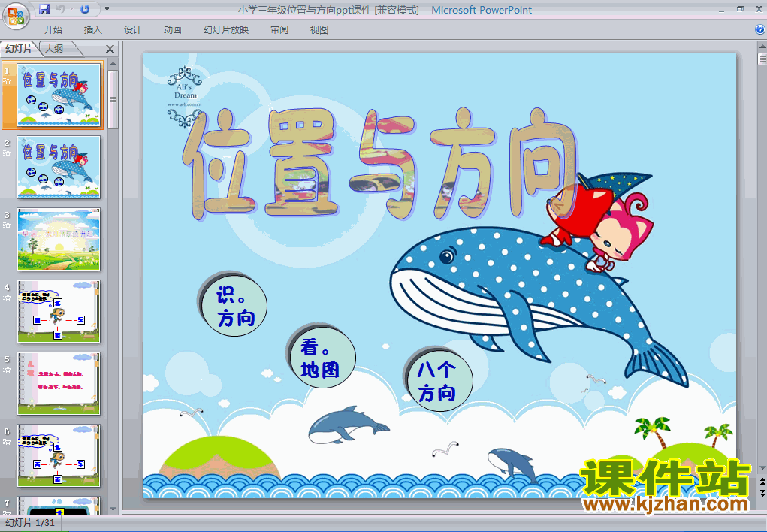Click animation star icon under slide 2
Image resolution: width=767 pixels, height=532 pixels.
pyautogui.click(x=7, y=153)
